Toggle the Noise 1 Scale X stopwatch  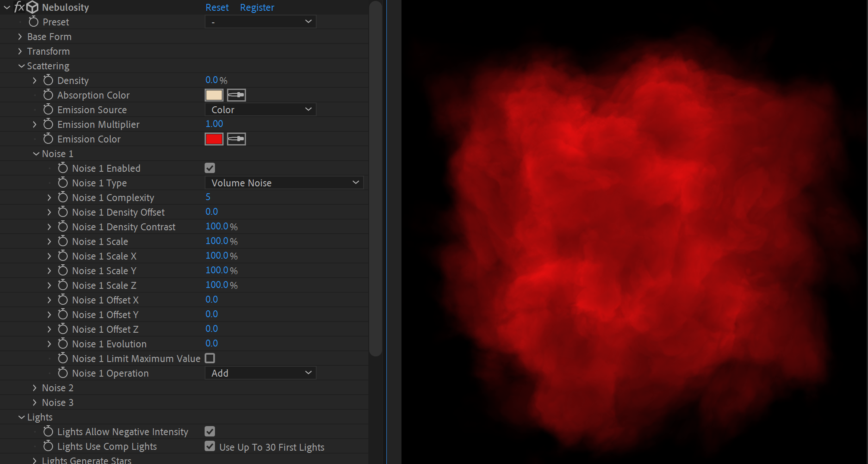63,256
